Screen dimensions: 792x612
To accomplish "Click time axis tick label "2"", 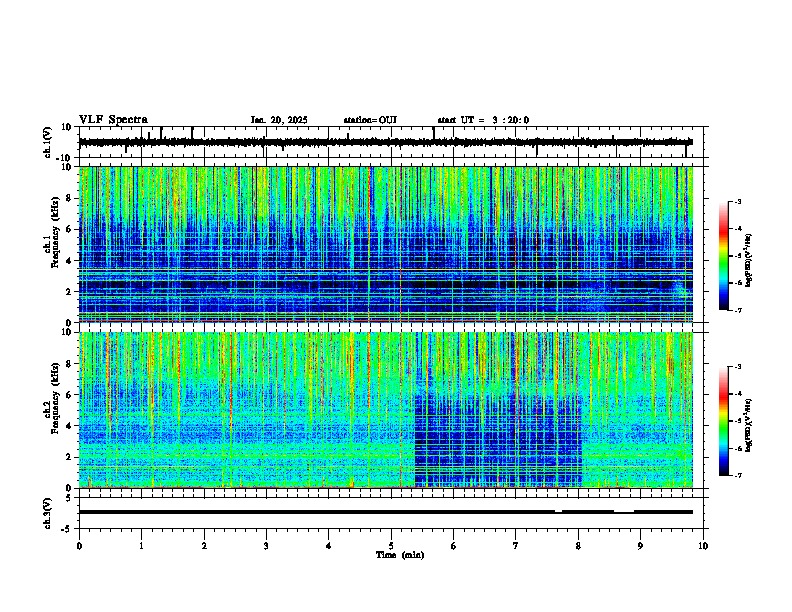I will click(204, 546).
